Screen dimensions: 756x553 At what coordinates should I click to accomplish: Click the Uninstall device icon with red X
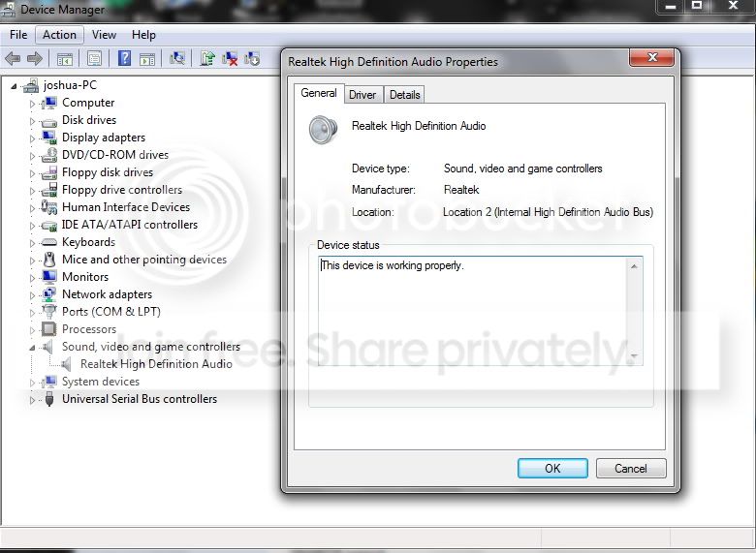click(x=230, y=59)
